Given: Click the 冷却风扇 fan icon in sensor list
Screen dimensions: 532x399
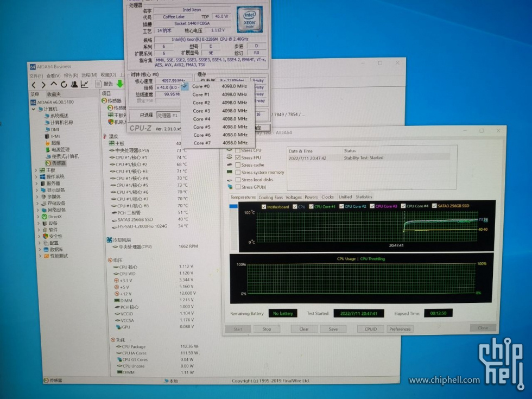Looking at the screenshot, I should pyautogui.click(x=109, y=240).
